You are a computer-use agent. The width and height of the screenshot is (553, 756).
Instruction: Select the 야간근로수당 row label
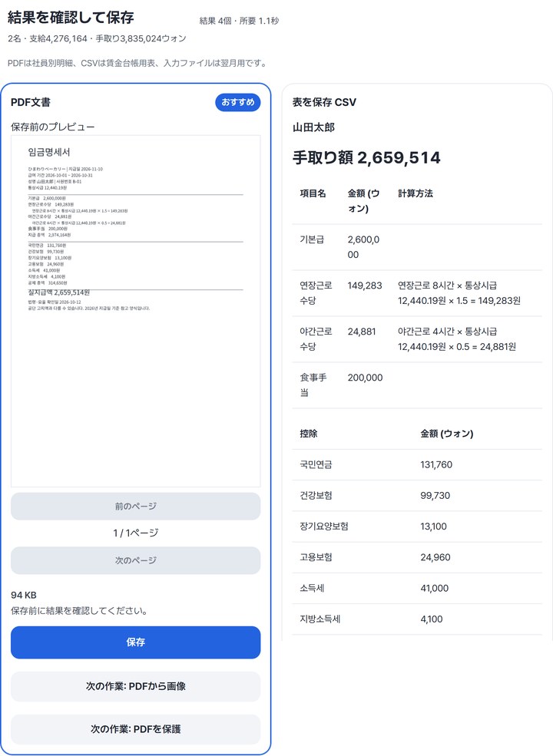[x=316, y=339]
